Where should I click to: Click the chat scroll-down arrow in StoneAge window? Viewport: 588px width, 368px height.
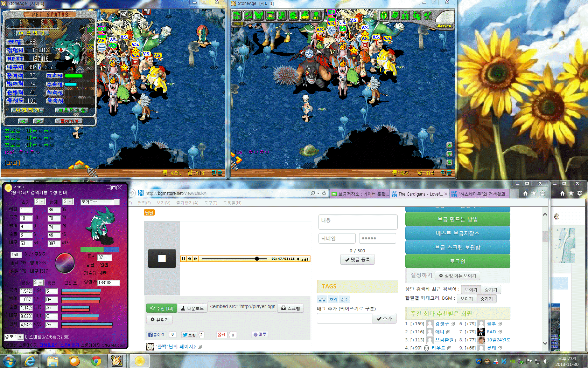pyautogui.click(x=449, y=154)
